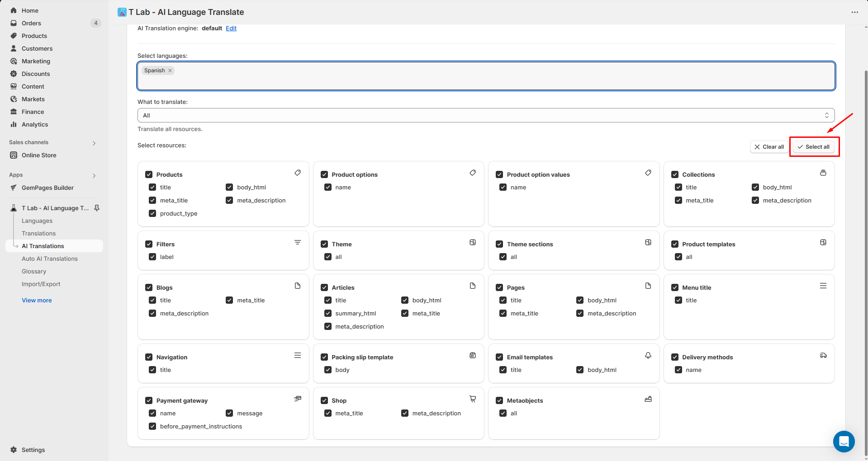The height and width of the screenshot is (461, 868).
Task: Uncheck meta_description under Pages
Action: tap(580, 313)
